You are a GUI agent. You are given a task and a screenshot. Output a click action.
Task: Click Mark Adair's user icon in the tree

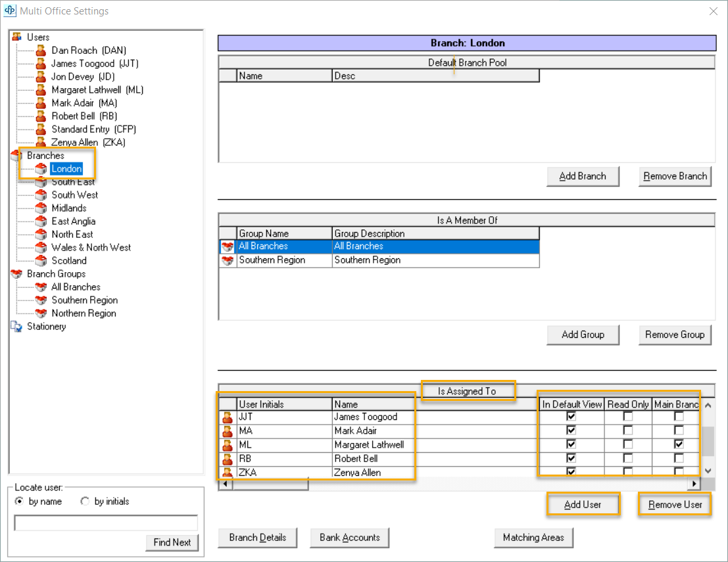point(41,103)
